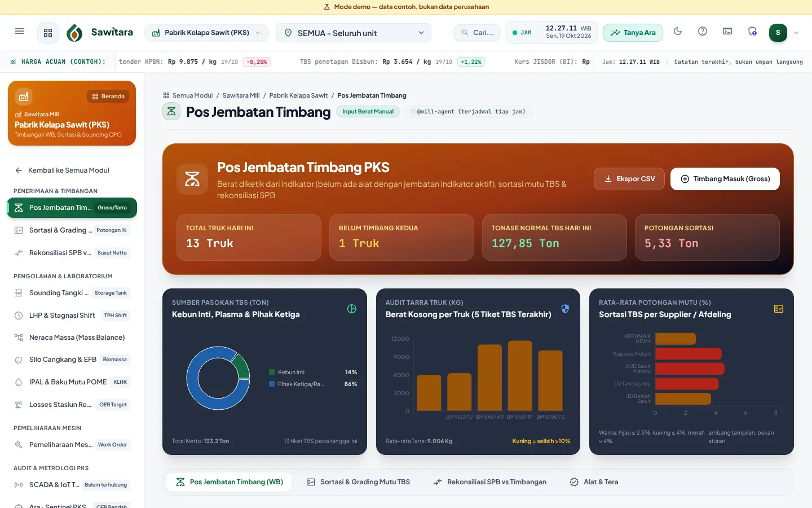812x508 pixels.
Task: Click pie chart icon on Sumber Pasokan card
Action: [x=352, y=309]
